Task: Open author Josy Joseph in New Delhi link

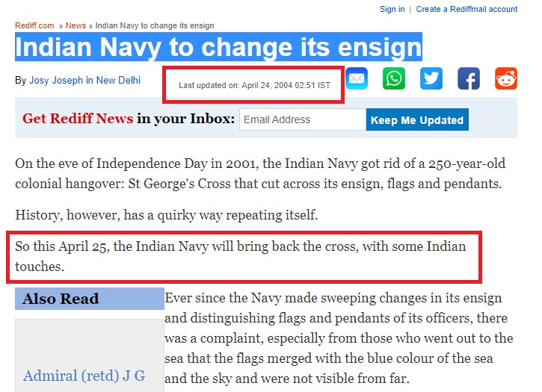Action: [84, 80]
